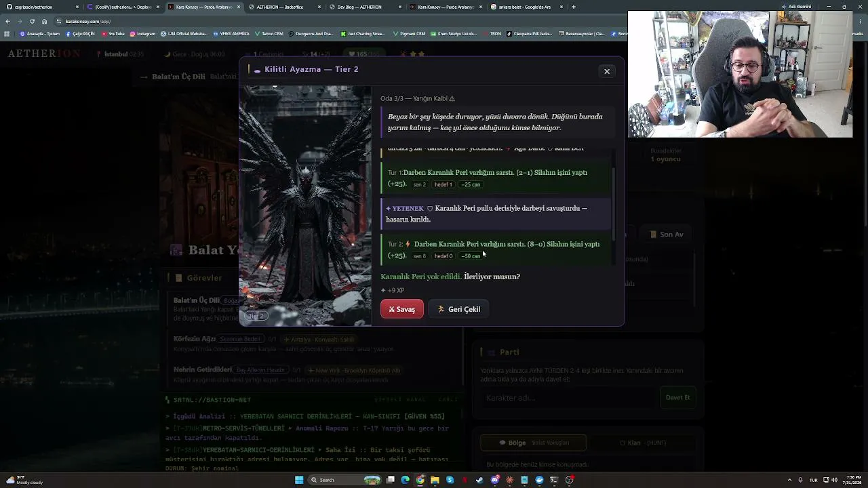868x488 pixels.
Task: Open the Dungeons And Dragons bookmark
Action: tap(312, 33)
